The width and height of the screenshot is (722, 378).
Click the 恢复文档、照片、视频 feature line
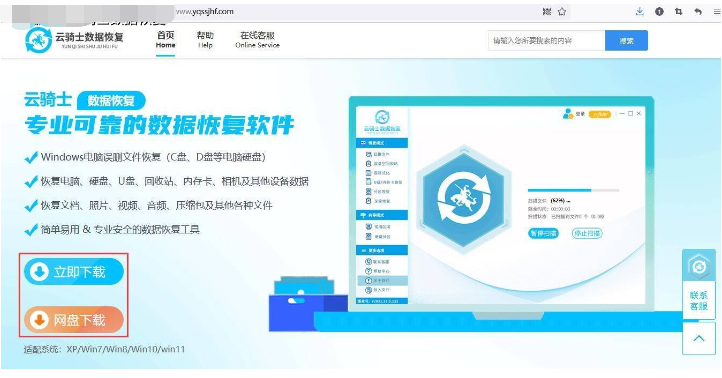click(149, 205)
